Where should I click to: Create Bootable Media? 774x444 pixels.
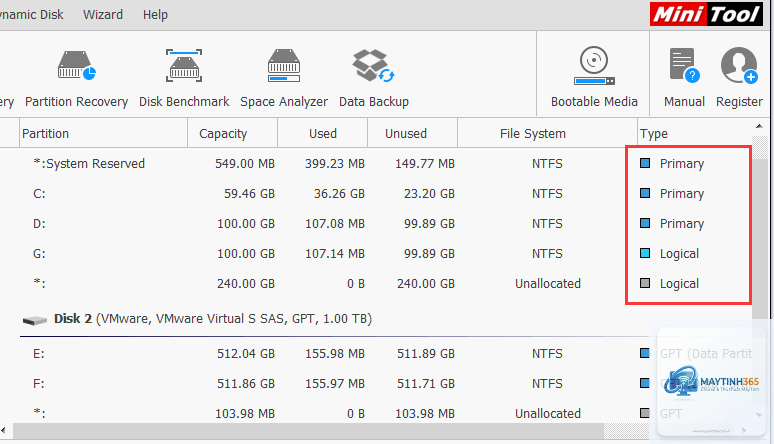coord(594,78)
